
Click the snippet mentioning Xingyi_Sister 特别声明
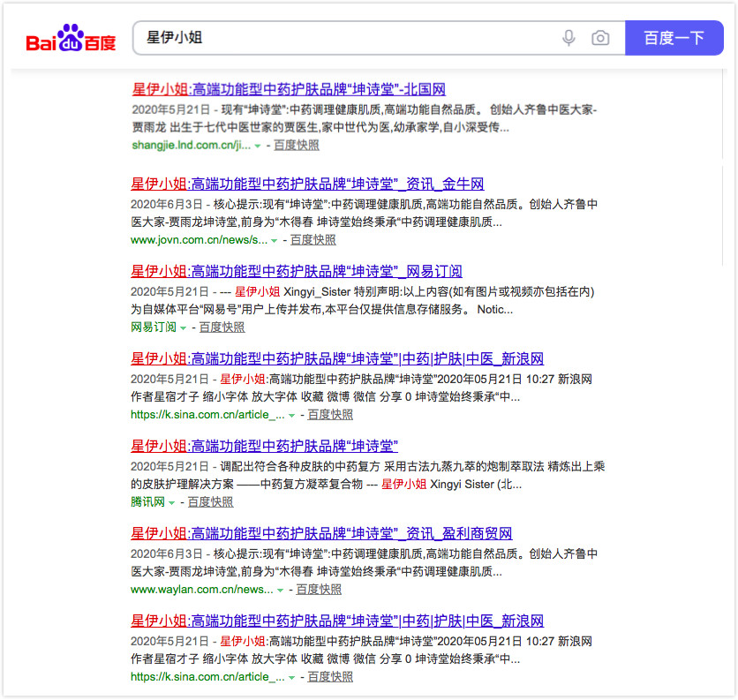363,301
